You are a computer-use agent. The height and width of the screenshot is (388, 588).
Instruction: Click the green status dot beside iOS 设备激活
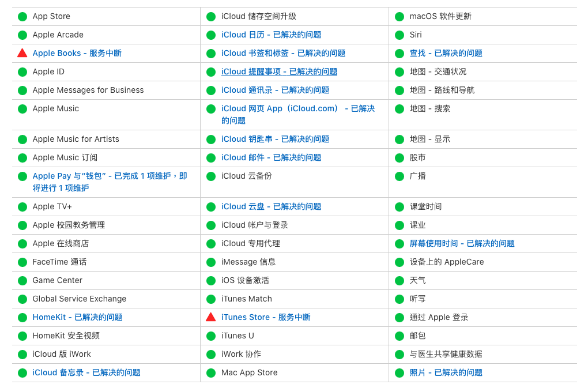click(x=211, y=280)
